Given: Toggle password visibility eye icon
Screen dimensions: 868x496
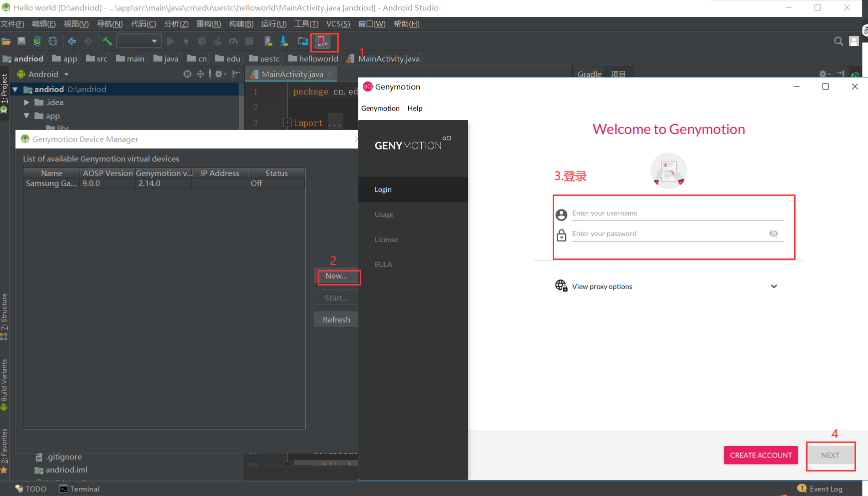Looking at the screenshot, I should coord(774,233).
